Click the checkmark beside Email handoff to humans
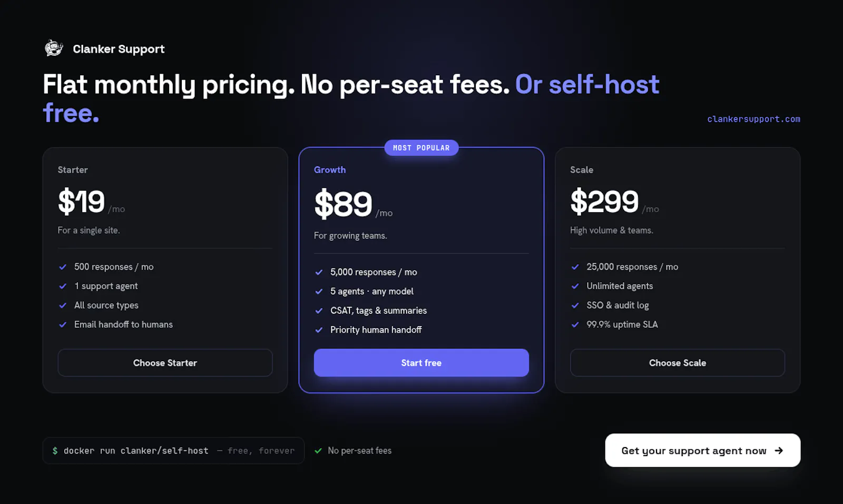Image resolution: width=843 pixels, height=504 pixels. click(63, 324)
